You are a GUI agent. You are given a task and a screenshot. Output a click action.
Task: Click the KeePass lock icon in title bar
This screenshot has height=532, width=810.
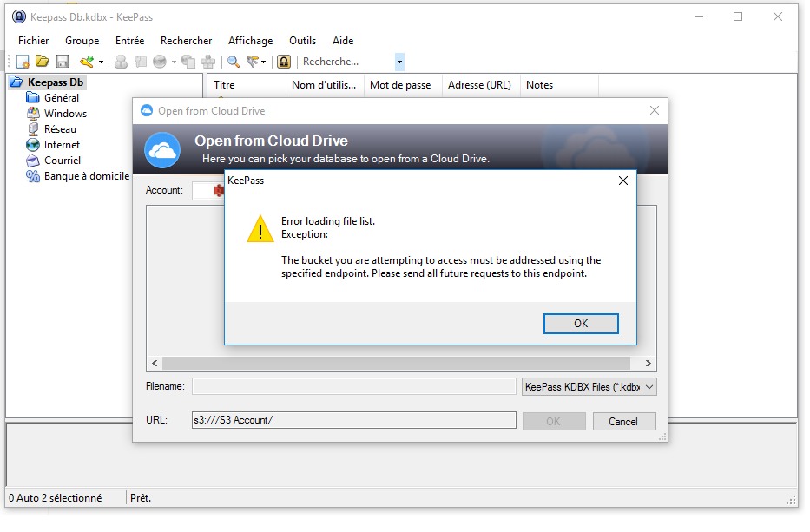[x=19, y=17]
